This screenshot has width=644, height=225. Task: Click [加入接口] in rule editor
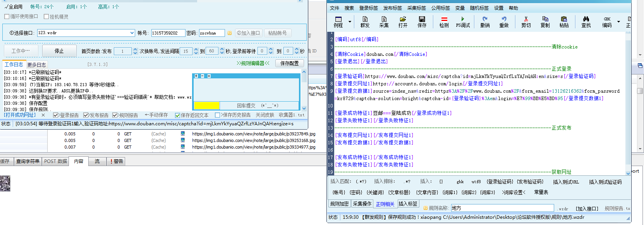(x=587, y=209)
